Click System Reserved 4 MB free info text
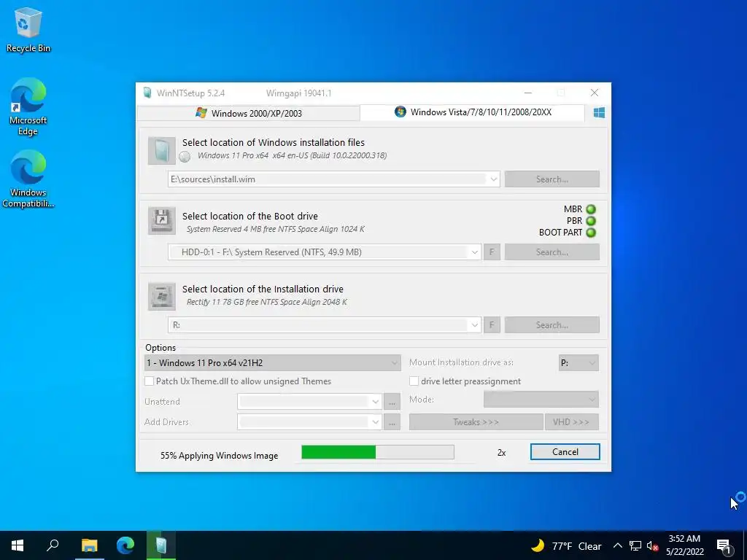 point(275,229)
